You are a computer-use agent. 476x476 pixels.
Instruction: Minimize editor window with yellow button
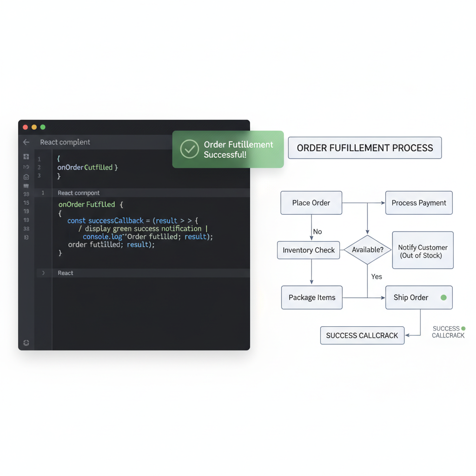[34, 127]
